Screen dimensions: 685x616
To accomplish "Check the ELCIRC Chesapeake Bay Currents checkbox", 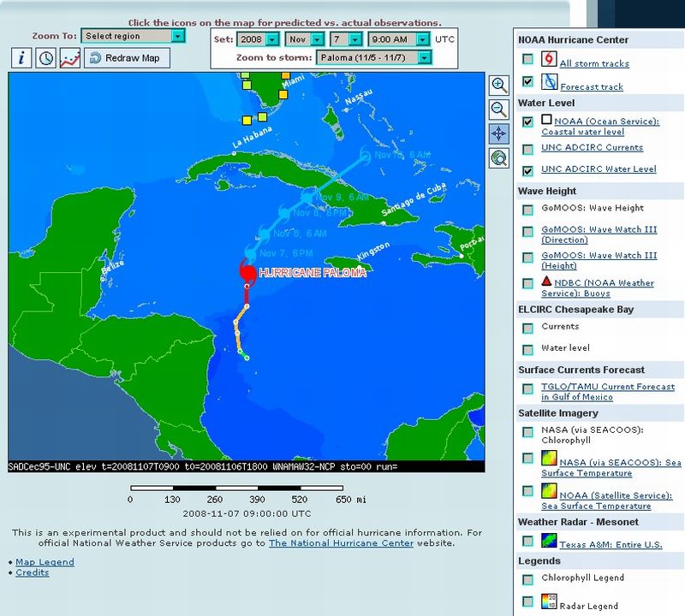I will (527, 328).
